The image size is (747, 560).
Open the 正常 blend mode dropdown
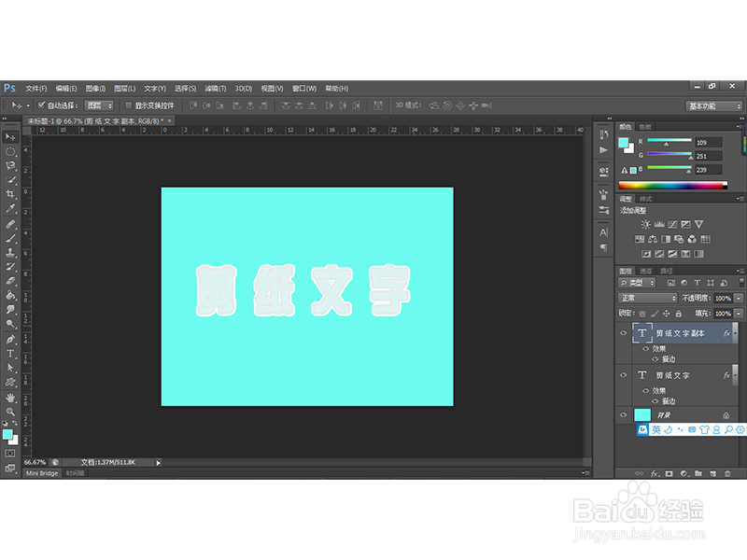(647, 298)
